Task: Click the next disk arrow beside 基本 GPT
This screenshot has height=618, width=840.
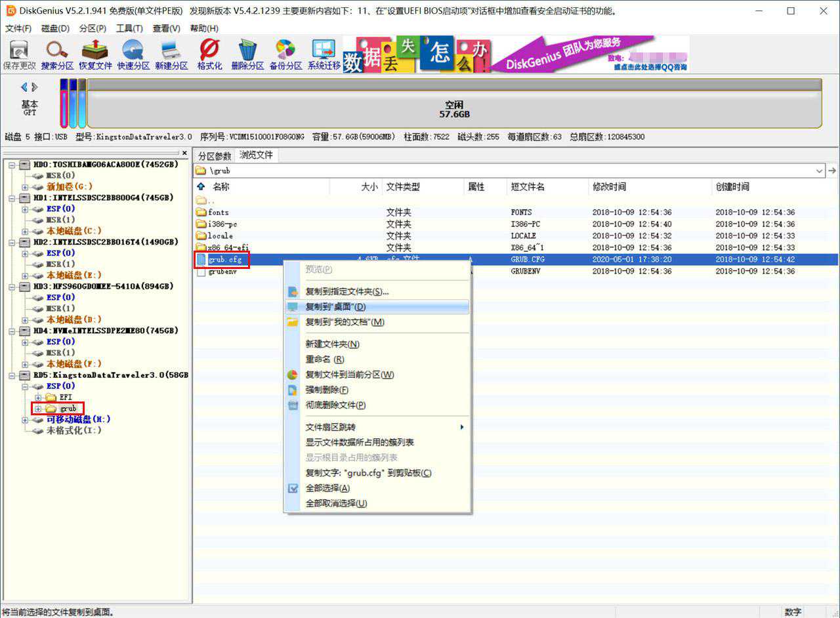Action: pyautogui.click(x=35, y=87)
